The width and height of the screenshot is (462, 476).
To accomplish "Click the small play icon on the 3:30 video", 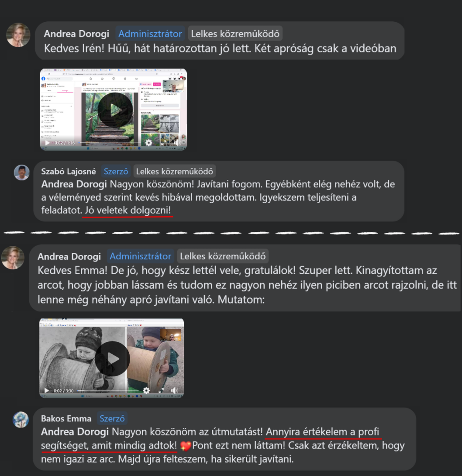I will (46, 391).
